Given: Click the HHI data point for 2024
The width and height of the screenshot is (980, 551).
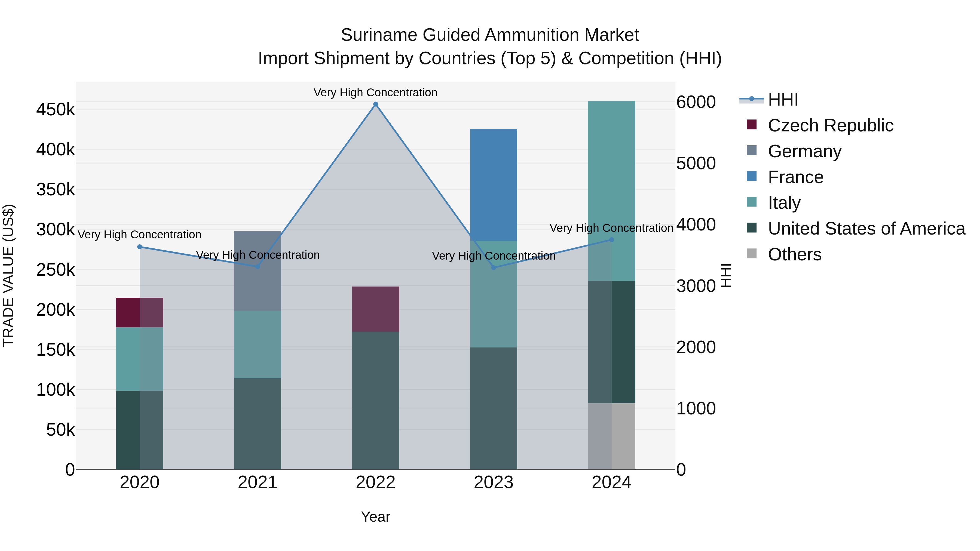Looking at the screenshot, I should pyautogui.click(x=612, y=240).
